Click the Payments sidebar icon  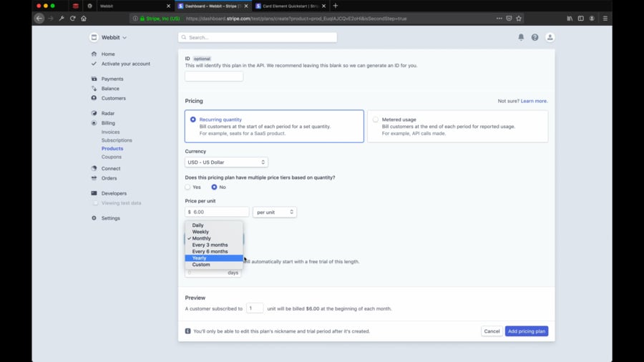point(94,79)
